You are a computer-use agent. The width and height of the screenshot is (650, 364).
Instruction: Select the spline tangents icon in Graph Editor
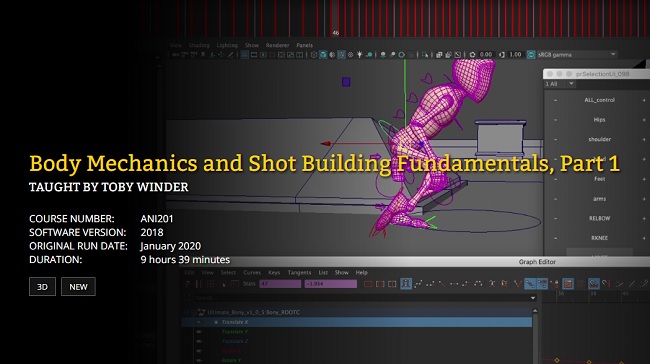(x=418, y=284)
